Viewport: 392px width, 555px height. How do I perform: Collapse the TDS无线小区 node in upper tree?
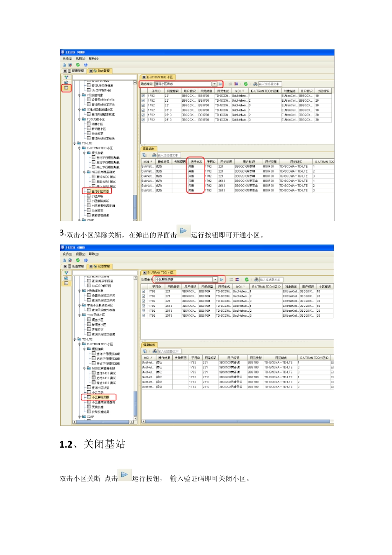(x=79, y=119)
